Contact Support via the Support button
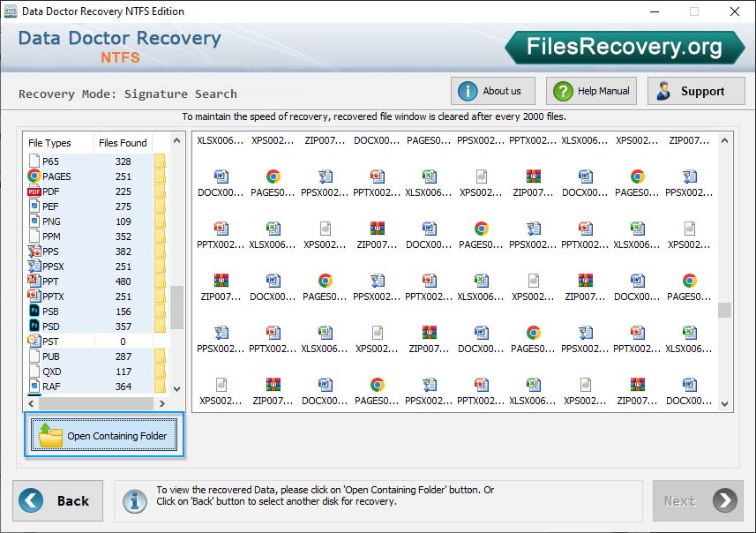Image resolution: width=756 pixels, height=533 pixels. [696, 91]
